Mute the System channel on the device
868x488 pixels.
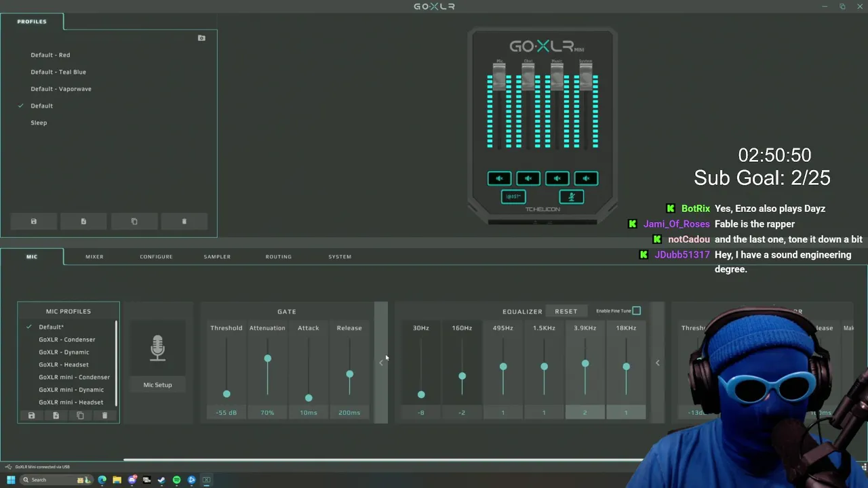click(587, 178)
